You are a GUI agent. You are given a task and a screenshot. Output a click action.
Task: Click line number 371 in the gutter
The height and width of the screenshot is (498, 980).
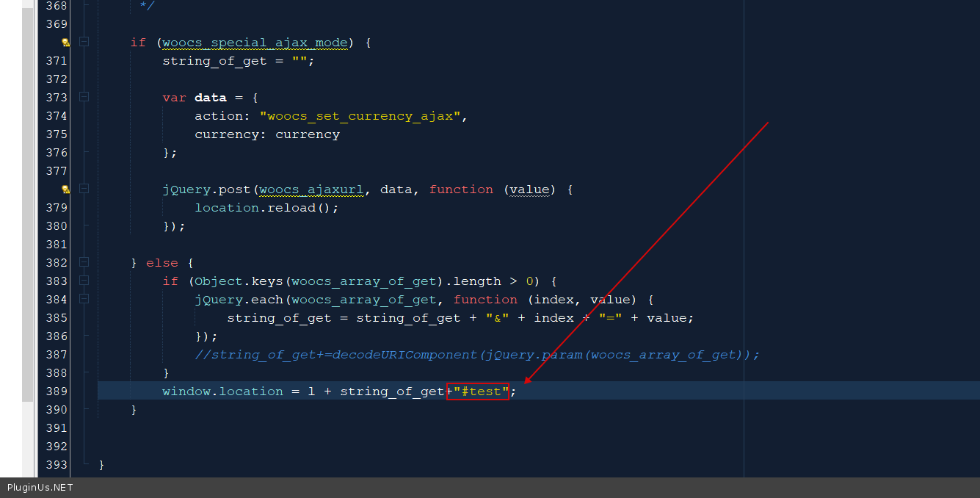coord(57,61)
